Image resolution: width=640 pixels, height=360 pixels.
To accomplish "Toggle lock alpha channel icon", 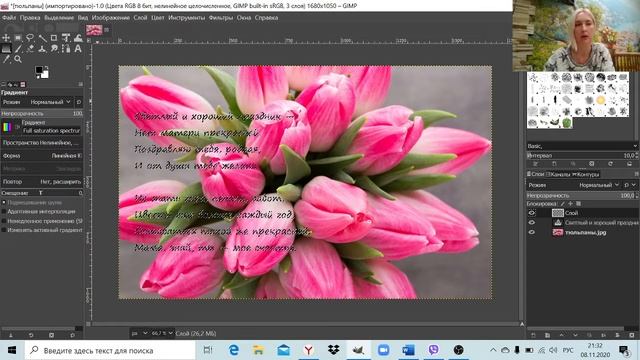I will tap(578, 204).
